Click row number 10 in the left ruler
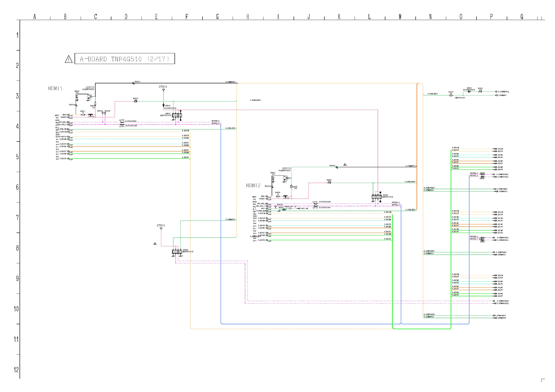Screen dimensions: 555x392 (16, 309)
